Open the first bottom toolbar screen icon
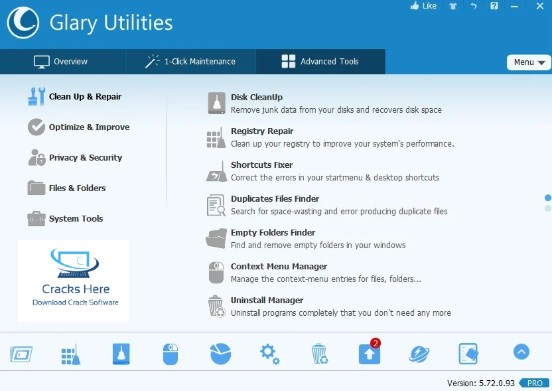 click(21, 354)
